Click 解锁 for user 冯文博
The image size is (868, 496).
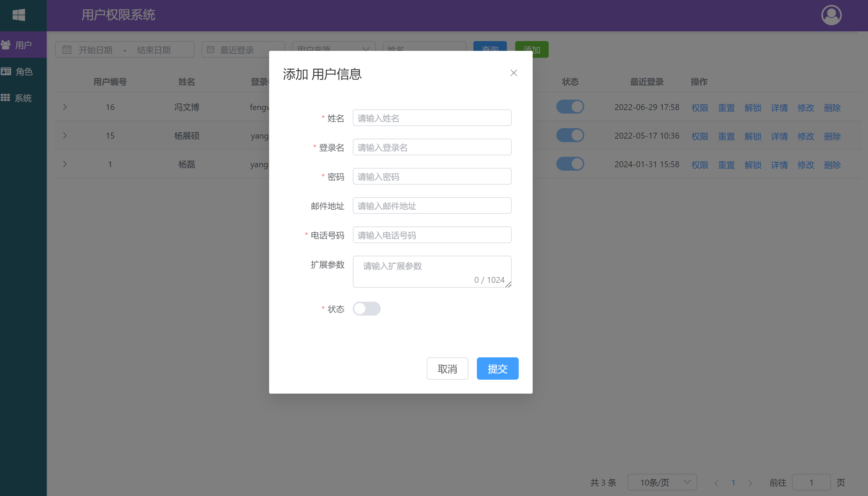(x=753, y=108)
